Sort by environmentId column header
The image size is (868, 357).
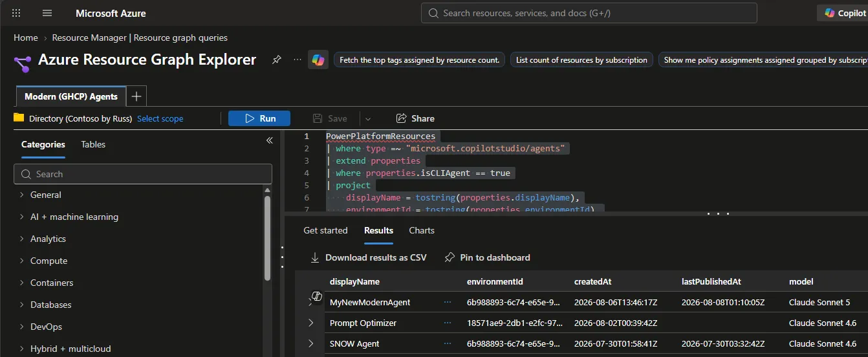495,281
